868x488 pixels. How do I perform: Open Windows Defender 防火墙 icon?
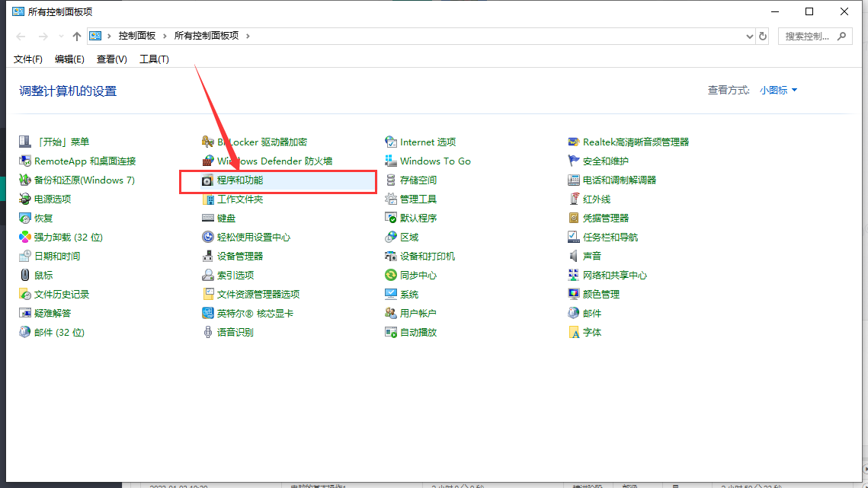click(207, 161)
